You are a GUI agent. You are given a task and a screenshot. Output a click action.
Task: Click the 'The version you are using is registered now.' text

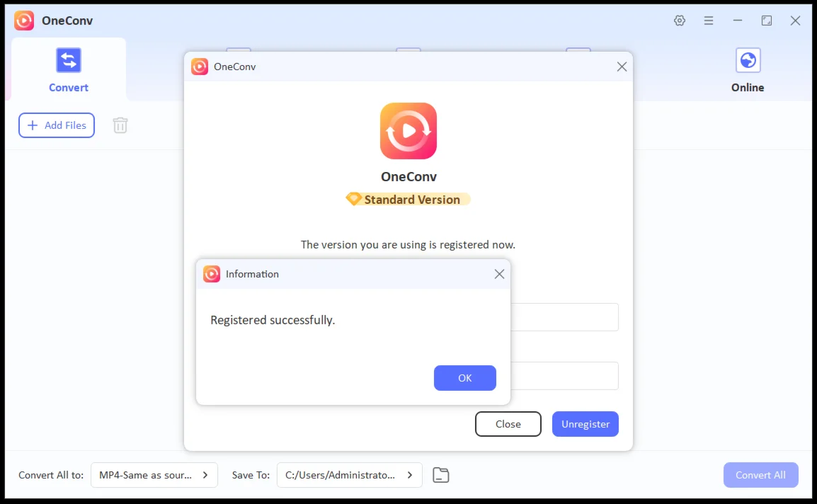pyautogui.click(x=408, y=244)
